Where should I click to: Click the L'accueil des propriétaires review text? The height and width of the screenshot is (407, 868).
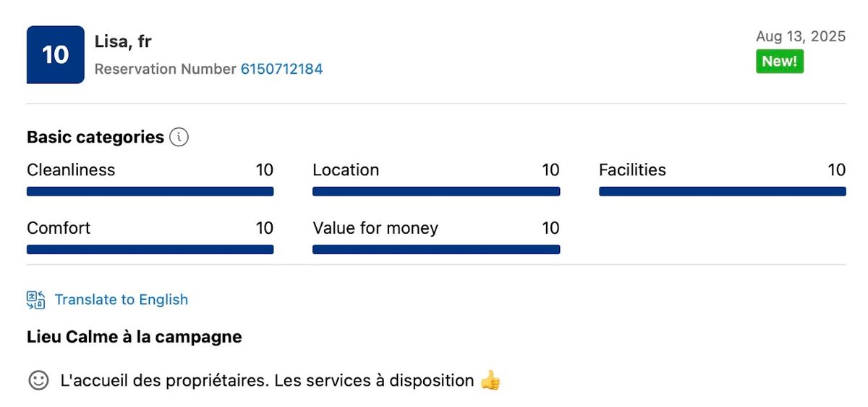(268, 380)
